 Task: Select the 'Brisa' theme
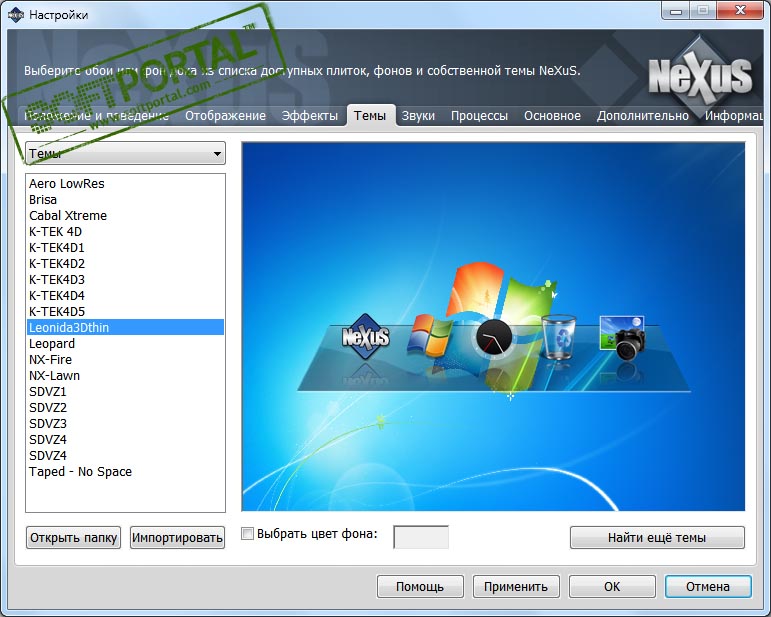point(125,200)
